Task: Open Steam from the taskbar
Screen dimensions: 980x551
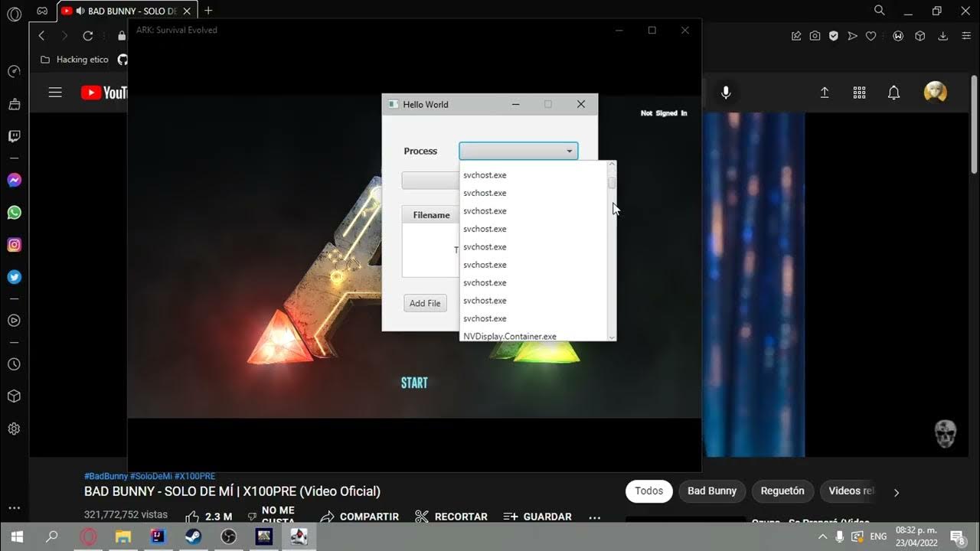Action: click(x=193, y=536)
